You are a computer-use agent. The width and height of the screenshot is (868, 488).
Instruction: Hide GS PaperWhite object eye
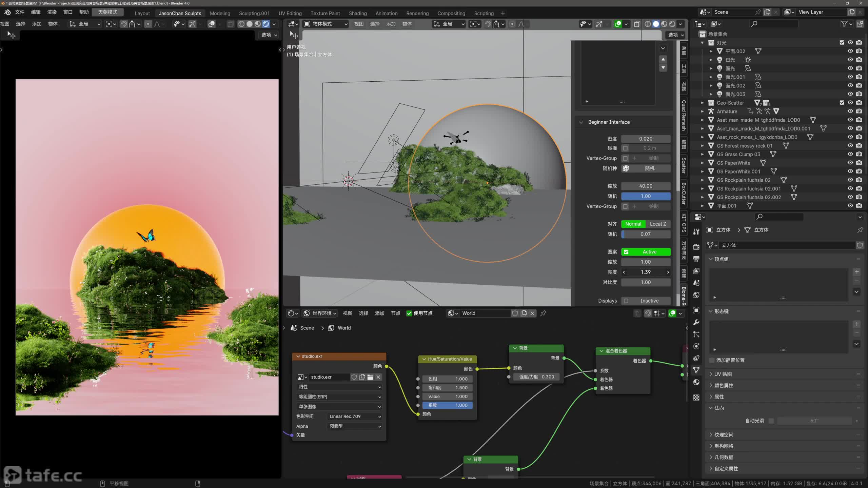850,163
